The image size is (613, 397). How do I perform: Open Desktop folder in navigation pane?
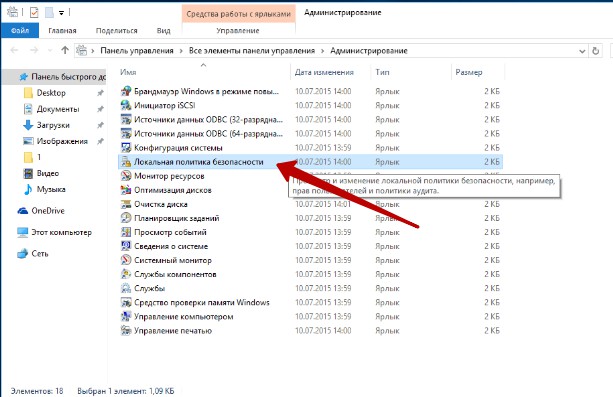pyautogui.click(x=51, y=93)
